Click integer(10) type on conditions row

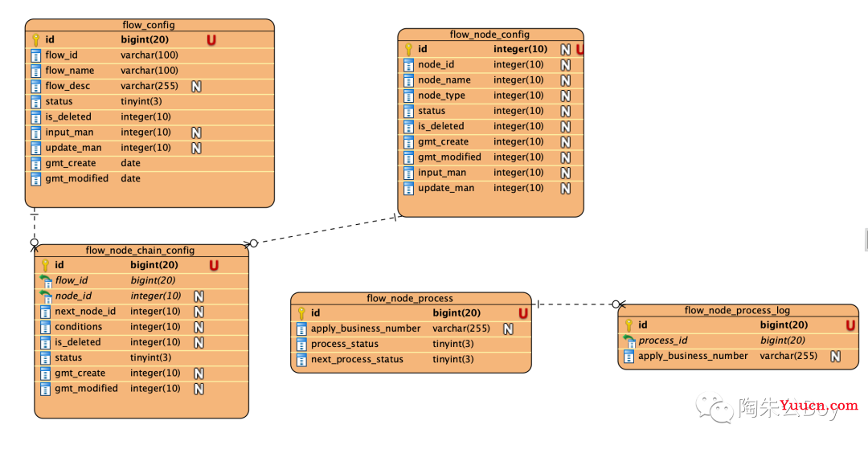click(x=156, y=327)
